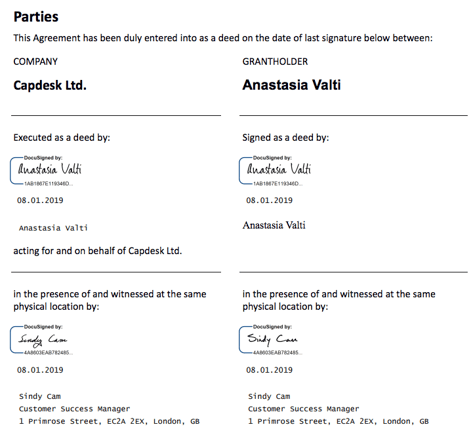Click the grantholder's Anastasia Valti DocuSign signature
The width and height of the screenshot is (471, 448).
point(279,169)
